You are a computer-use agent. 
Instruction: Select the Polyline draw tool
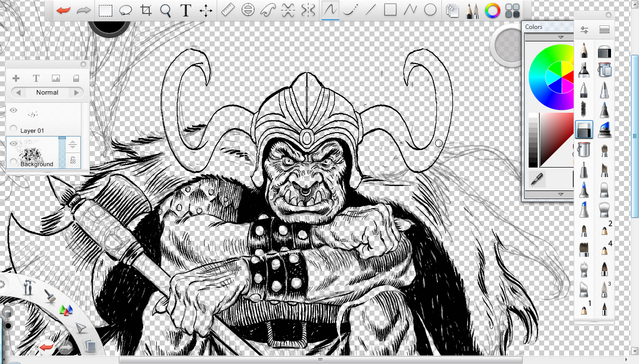pos(410,10)
